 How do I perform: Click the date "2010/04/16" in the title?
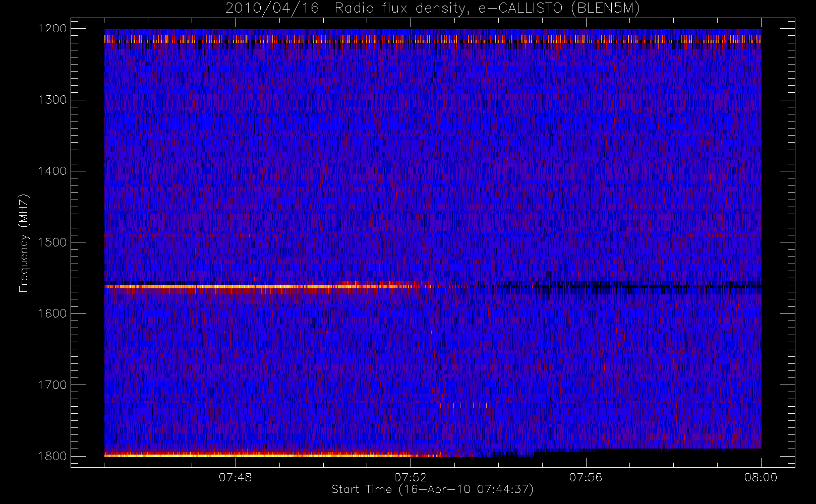click(272, 9)
